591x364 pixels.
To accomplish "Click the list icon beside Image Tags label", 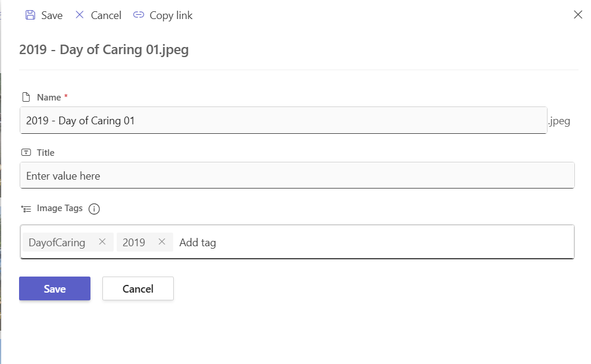I will [26, 209].
